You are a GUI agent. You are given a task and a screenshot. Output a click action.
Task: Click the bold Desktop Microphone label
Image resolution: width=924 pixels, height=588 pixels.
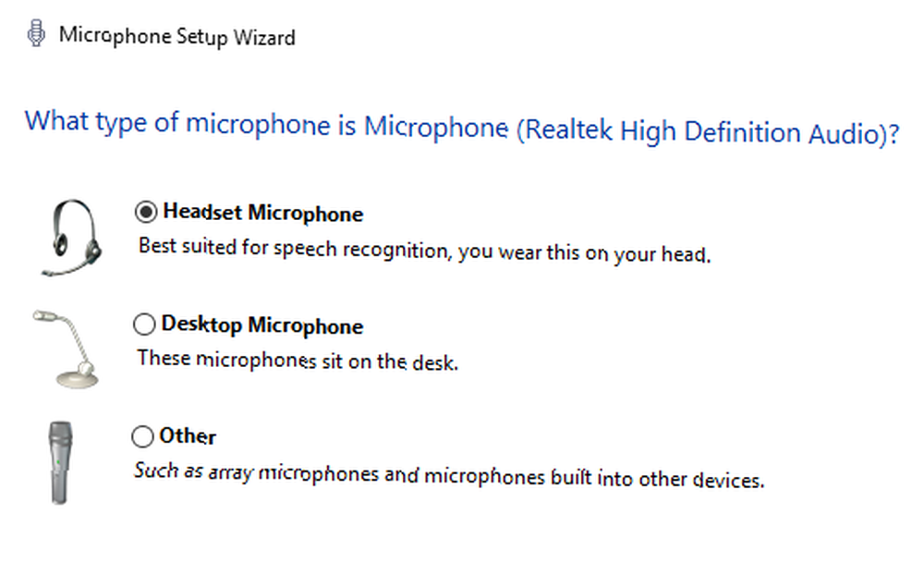click(262, 325)
